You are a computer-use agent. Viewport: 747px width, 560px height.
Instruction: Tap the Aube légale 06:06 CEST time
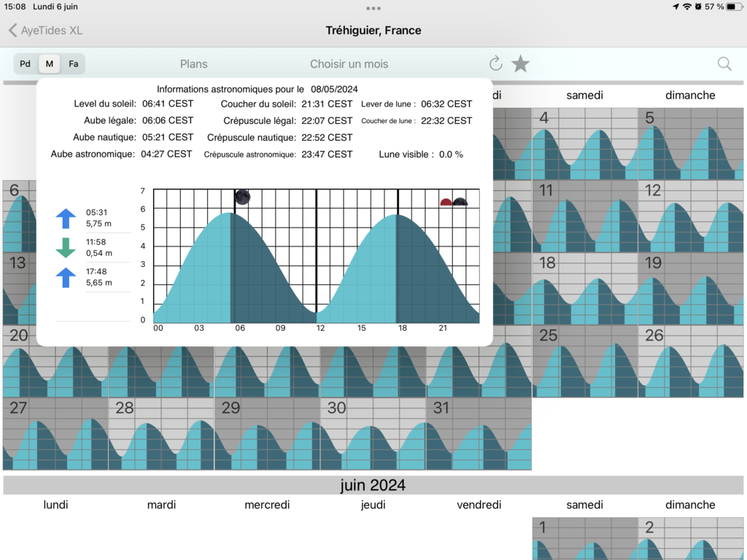[x=168, y=120]
